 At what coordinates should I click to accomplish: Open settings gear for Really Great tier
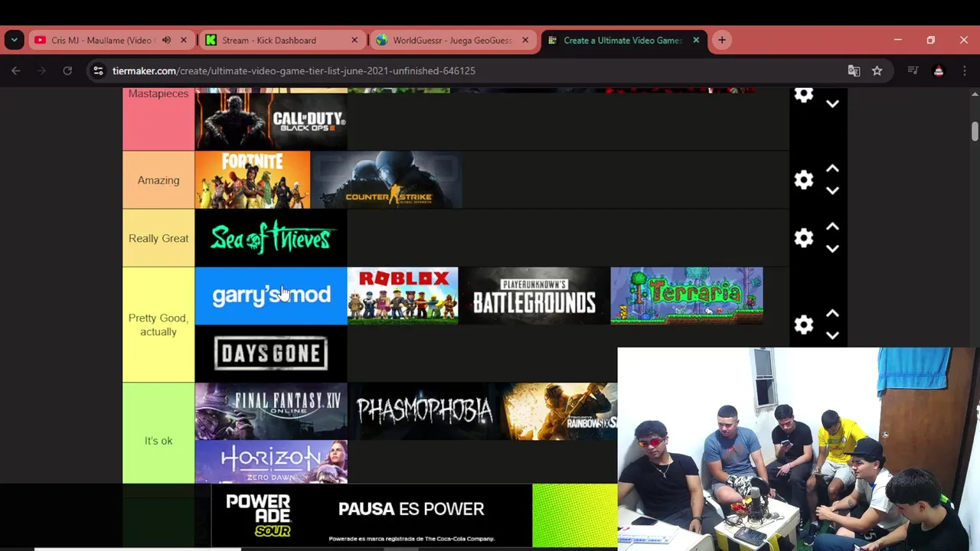[803, 238]
